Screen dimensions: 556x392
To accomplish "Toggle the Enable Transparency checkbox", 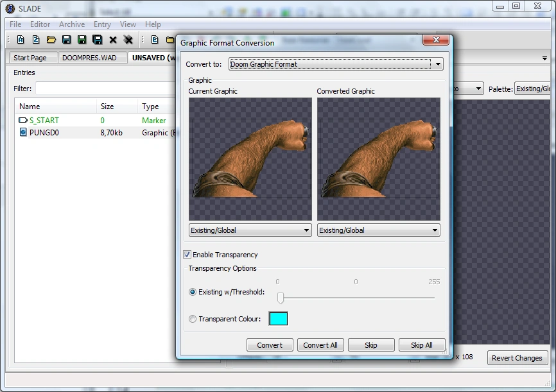I will tap(187, 255).
